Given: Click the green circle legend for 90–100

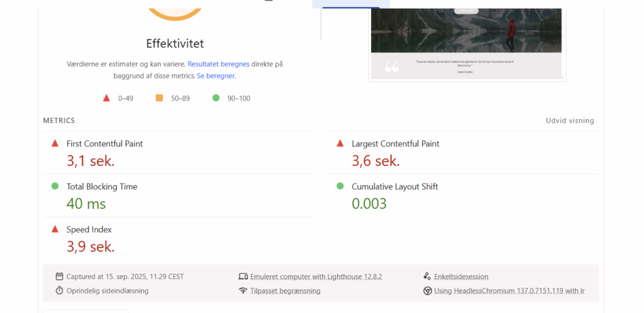Looking at the screenshot, I should [x=216, y=97].
